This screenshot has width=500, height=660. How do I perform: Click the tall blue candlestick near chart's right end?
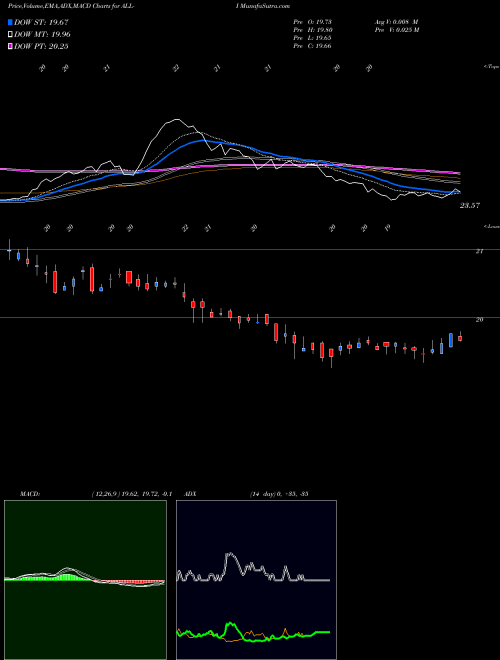(451, 340)
